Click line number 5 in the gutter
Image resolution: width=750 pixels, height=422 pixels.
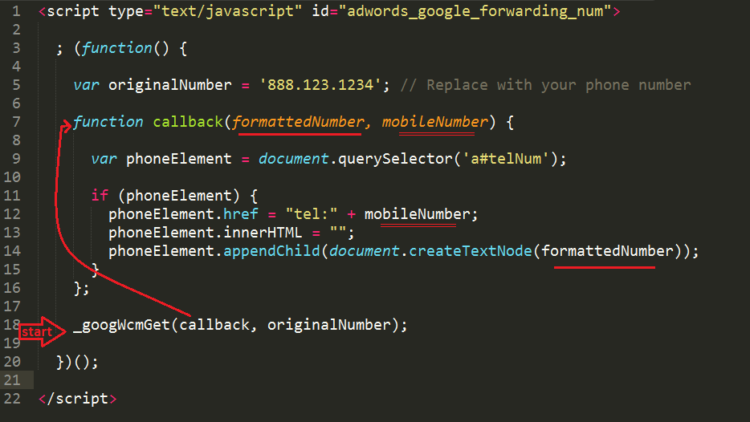16,85
